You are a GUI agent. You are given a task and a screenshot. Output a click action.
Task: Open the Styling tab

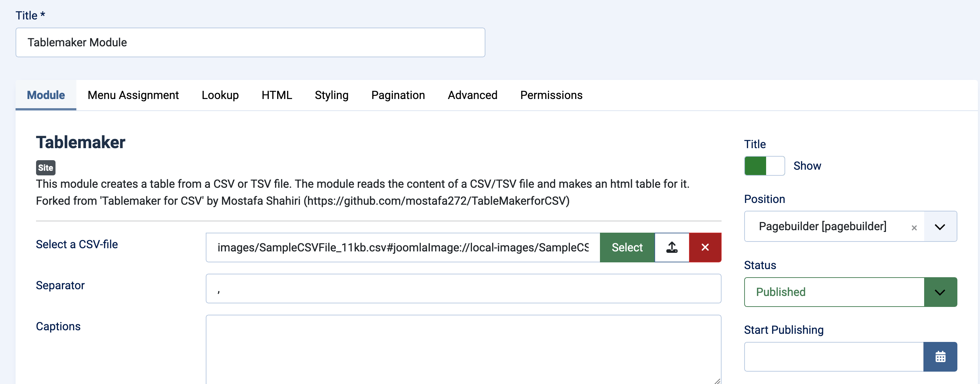click(331, 95)
